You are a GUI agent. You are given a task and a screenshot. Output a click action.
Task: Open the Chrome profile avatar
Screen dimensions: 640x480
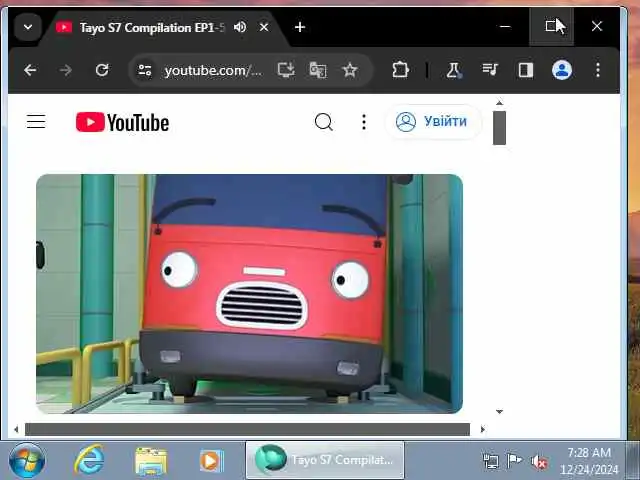tap(562, 70)
